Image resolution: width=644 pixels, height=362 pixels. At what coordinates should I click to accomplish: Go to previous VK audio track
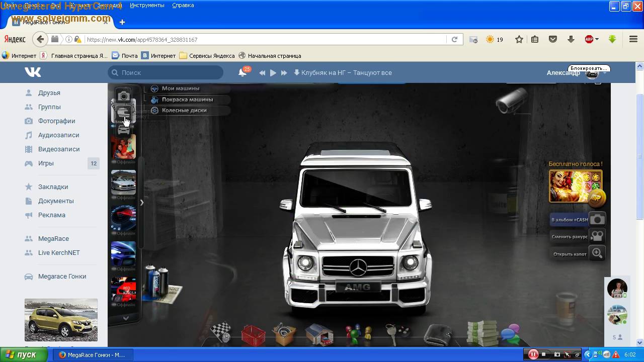[262, 72]
